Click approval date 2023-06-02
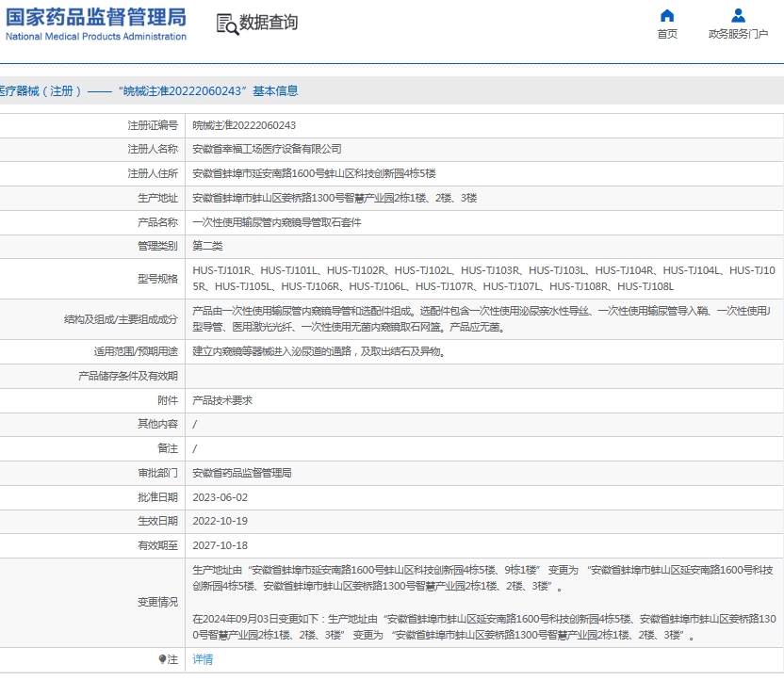This screenshot has width=784, height=680. point(220,497)
